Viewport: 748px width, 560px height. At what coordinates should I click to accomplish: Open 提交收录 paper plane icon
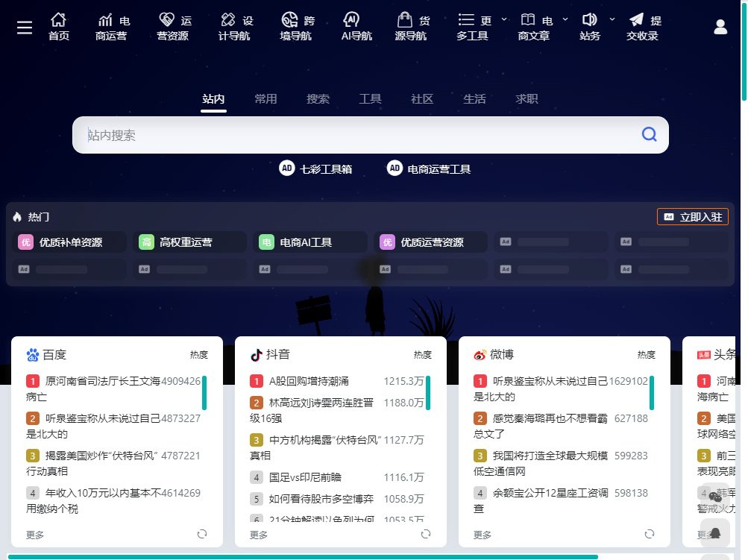[x=636, y=19]
